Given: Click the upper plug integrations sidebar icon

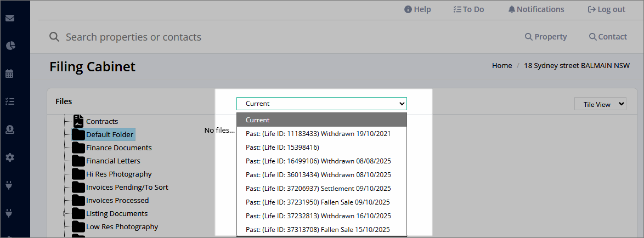Looking at the screenshot, I should point(10,185).
